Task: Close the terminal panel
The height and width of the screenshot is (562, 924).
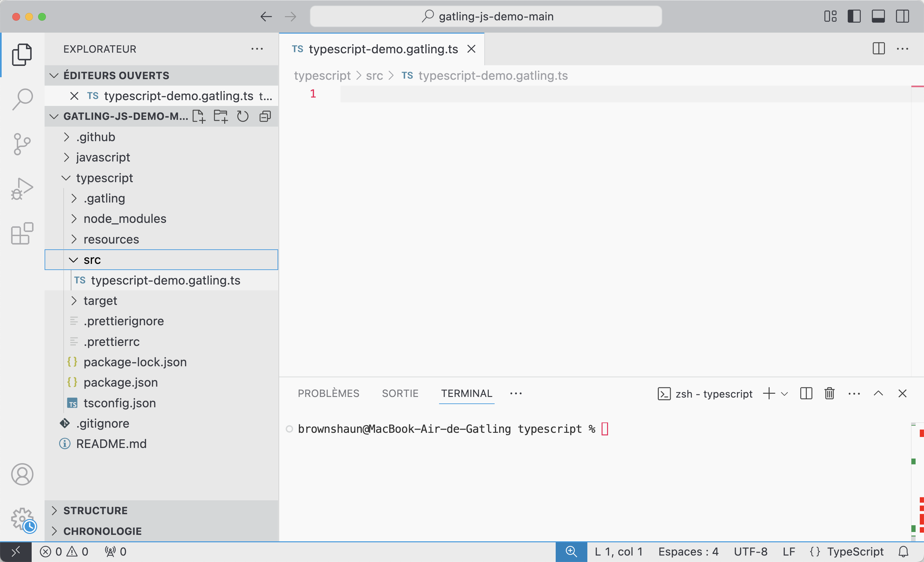Action: point(903,393)
